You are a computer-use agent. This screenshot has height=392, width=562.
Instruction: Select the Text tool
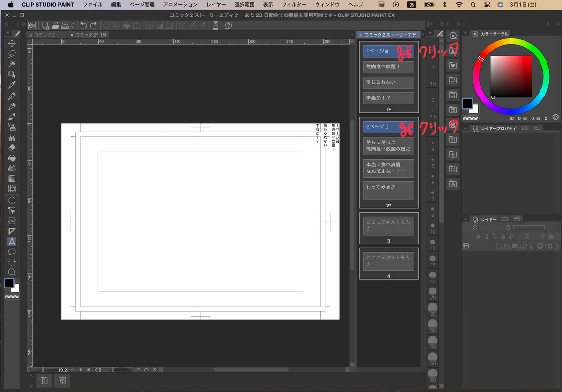click(12, 242)
